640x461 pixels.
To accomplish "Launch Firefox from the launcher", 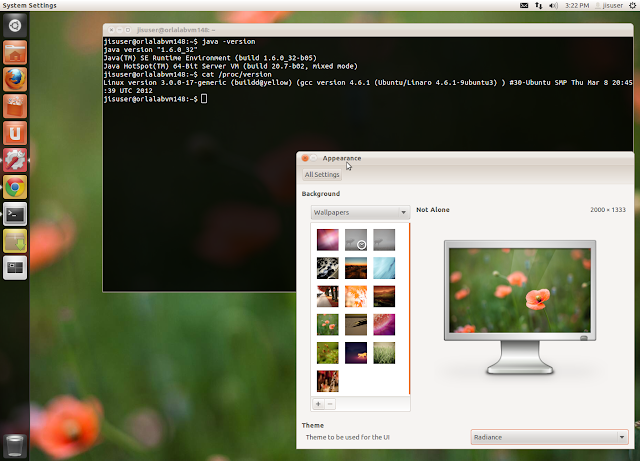I will pos(15,79).
